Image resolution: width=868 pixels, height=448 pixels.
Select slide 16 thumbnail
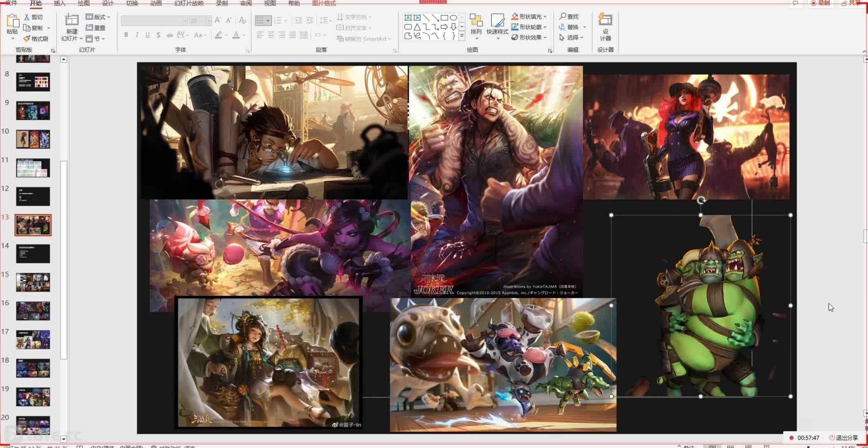[x=33, y=311]
